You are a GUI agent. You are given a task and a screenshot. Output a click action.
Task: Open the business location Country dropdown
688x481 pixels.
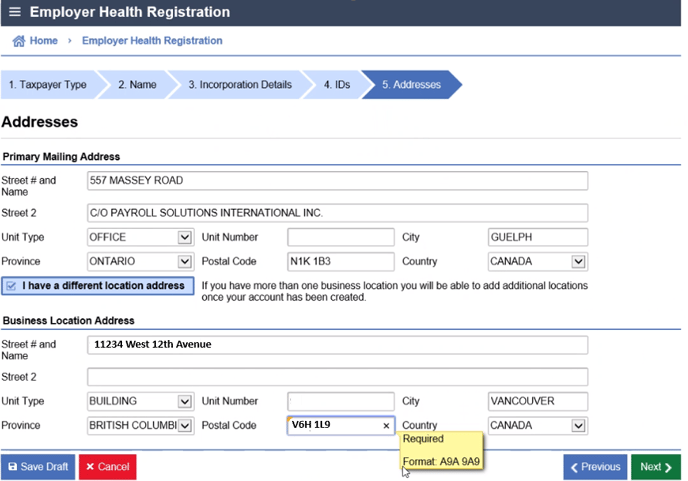(x=578, y=426)
